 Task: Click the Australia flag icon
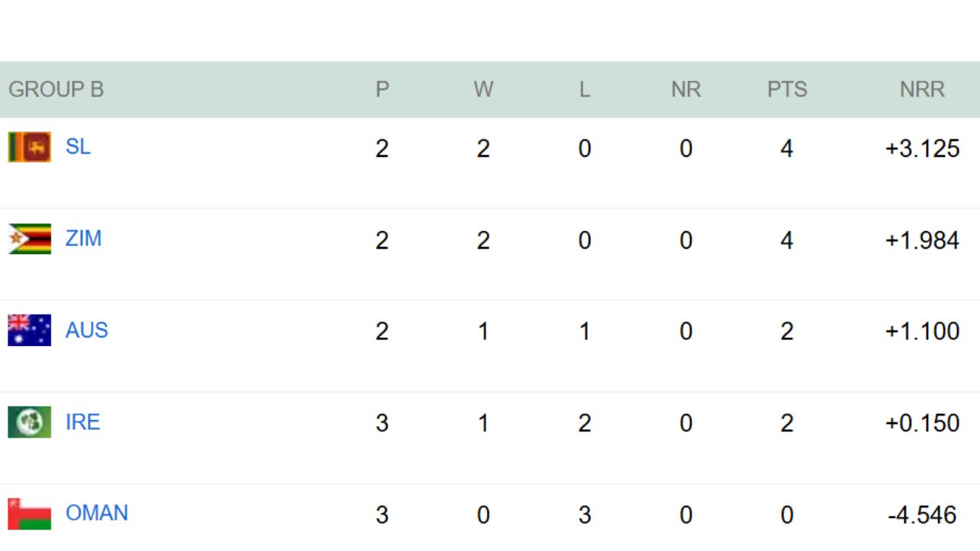coord(29,331)
